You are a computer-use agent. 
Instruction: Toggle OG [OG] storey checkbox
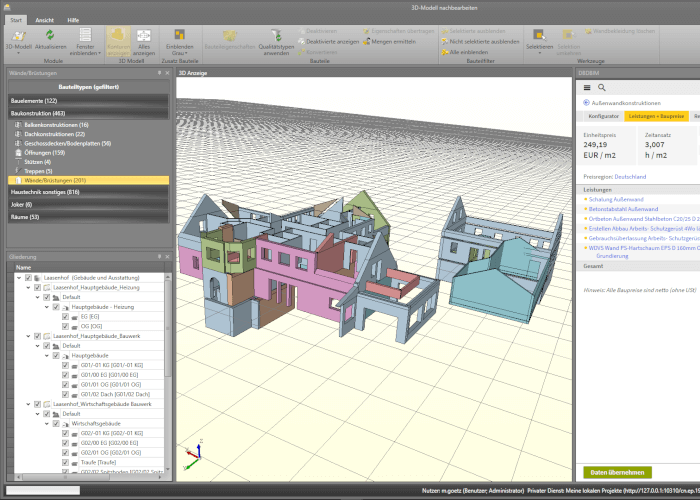tap(65, 326)
